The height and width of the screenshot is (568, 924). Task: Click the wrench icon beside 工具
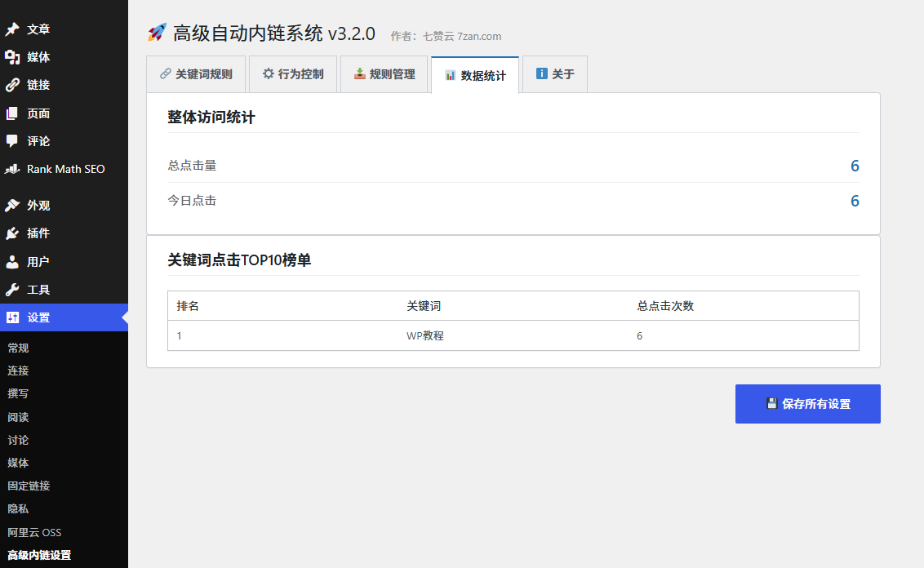(12, 289)
